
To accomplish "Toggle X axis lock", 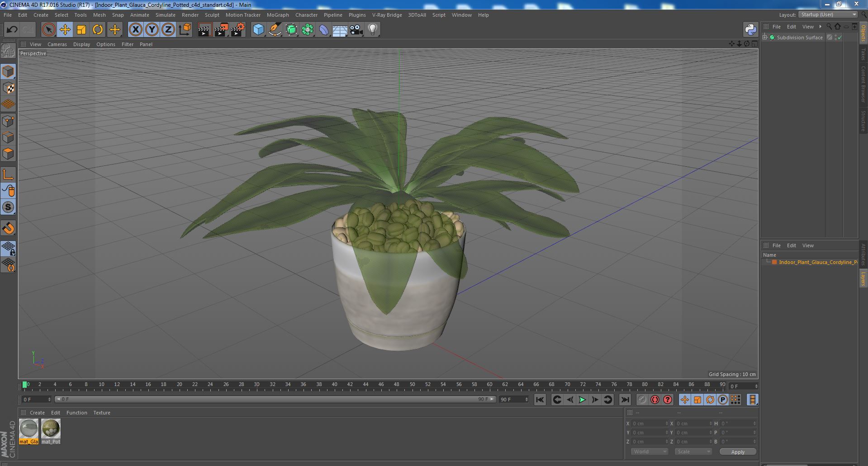I will point(135,30).
